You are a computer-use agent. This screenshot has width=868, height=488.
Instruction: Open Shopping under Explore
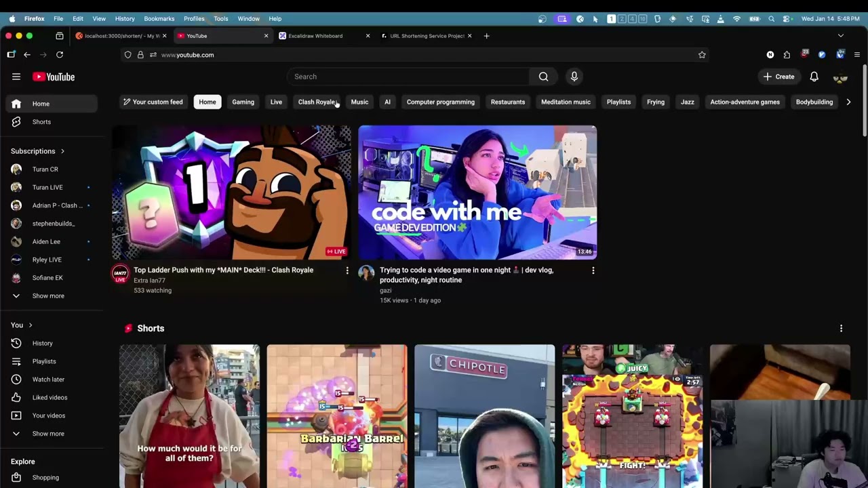[x=52, y=478]
